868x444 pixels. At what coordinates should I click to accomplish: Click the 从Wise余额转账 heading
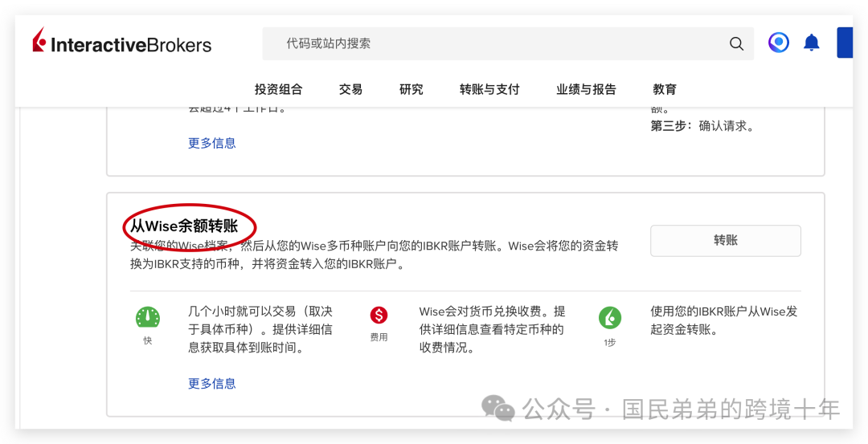(184, 226)
